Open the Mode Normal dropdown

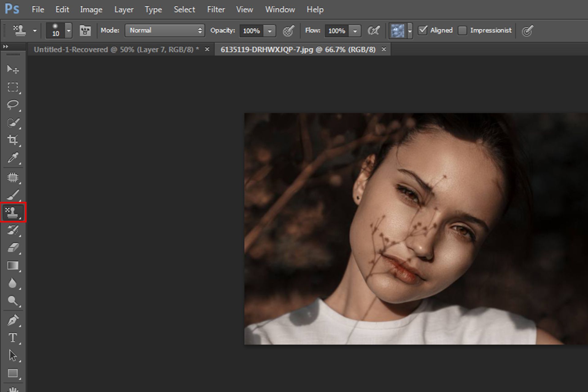165,30
